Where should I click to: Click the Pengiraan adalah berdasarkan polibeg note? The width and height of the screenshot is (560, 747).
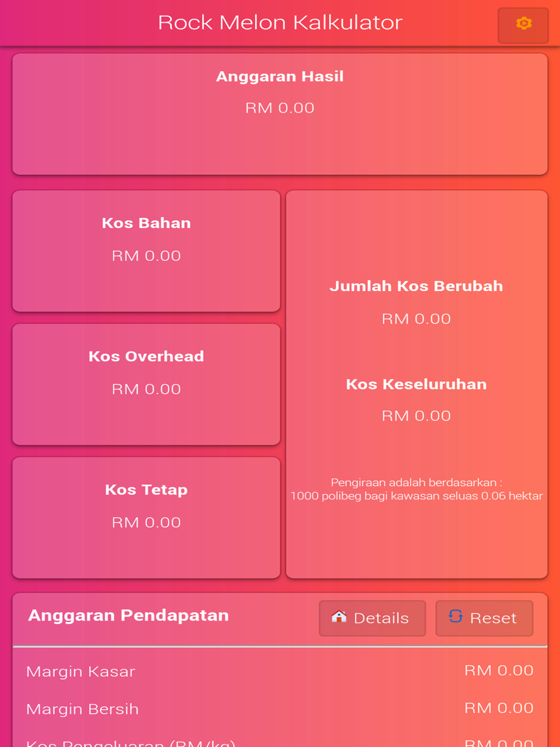tap(417, 489)
